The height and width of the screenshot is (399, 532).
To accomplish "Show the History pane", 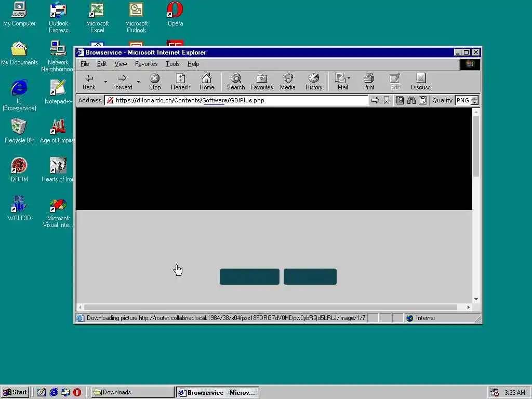I will point(314,82).
